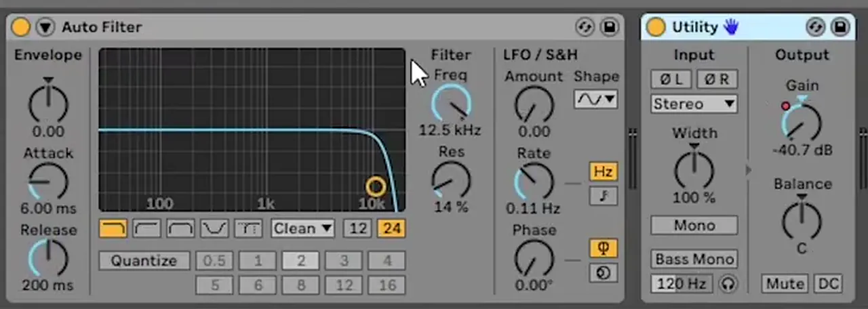Click the Utility Balance knob
The height and width of the screenshot is (309, 868).
tap(802, 221)
